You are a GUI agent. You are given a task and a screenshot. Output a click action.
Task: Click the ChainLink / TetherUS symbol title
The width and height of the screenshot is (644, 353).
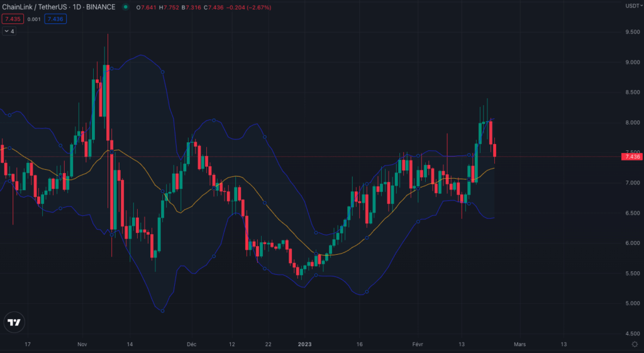(35, 7)
